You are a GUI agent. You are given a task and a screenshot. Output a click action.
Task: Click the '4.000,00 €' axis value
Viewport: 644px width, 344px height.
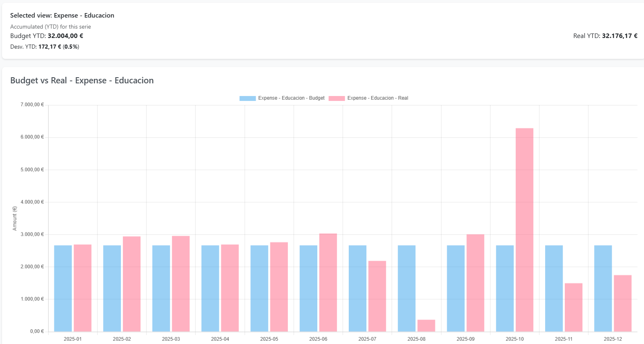[x=32, y=202]
